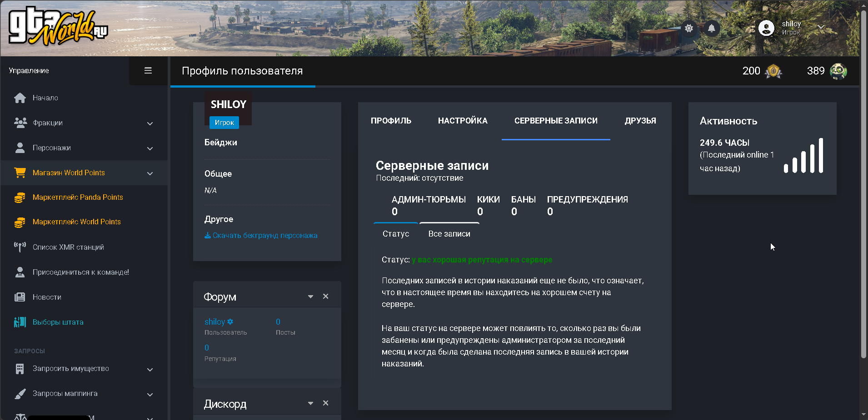Click the Маркетплейс World Points coins icon
Screen dimensions: 868x420
point(20,222)
